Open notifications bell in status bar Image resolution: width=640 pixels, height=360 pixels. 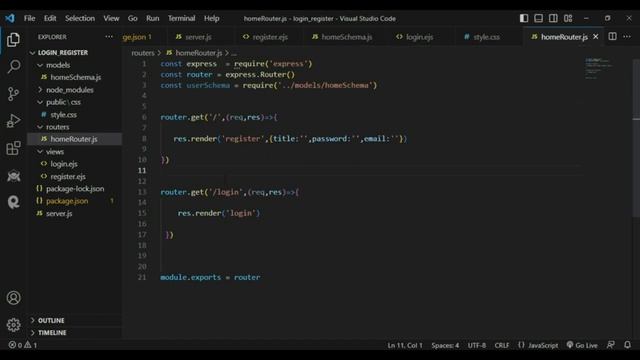pyautogui.click(x=627, y=345)
